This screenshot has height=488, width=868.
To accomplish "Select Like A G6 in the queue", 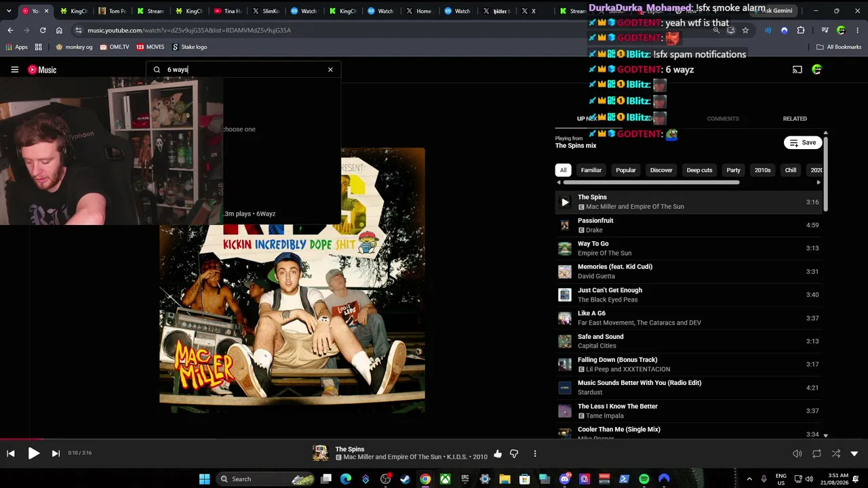I will (x=688, y=318).
